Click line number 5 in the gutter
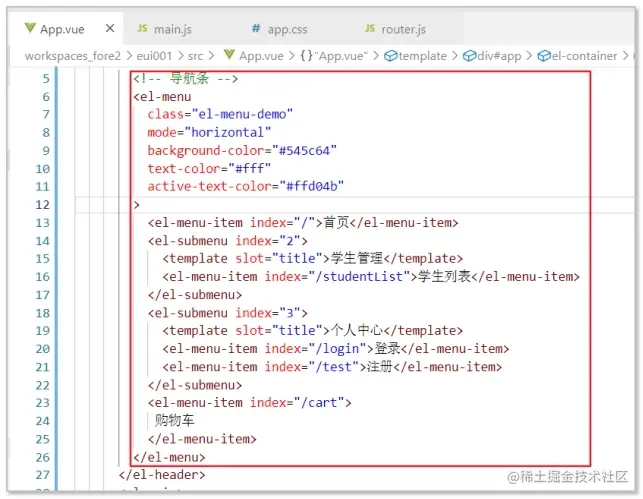 [46, 79]
